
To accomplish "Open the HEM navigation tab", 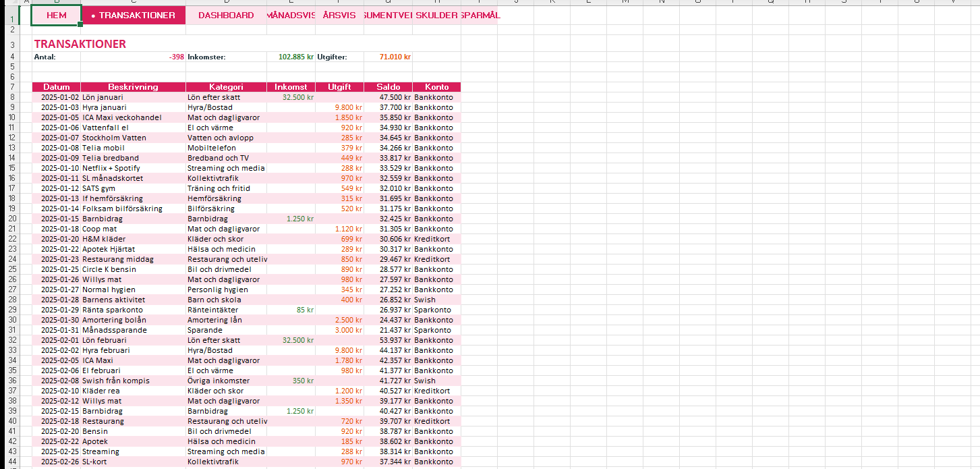I will pyautogui.click(x=56, y=15).
